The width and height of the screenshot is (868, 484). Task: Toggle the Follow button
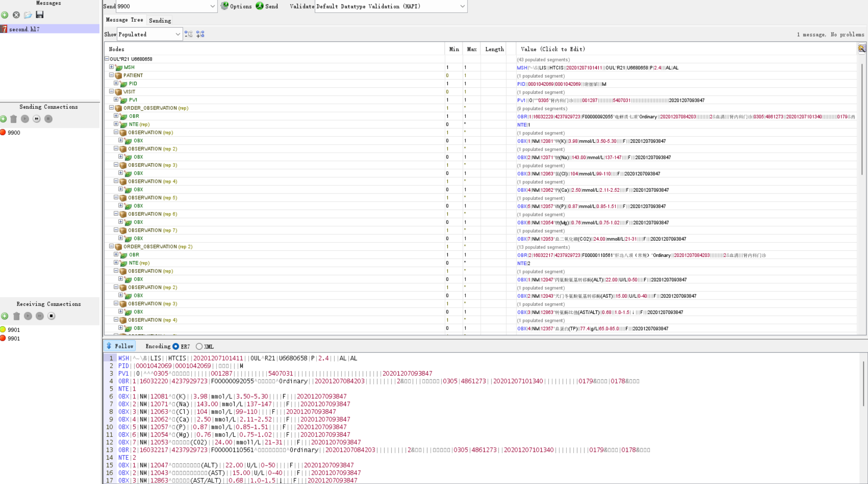[120, 346]
